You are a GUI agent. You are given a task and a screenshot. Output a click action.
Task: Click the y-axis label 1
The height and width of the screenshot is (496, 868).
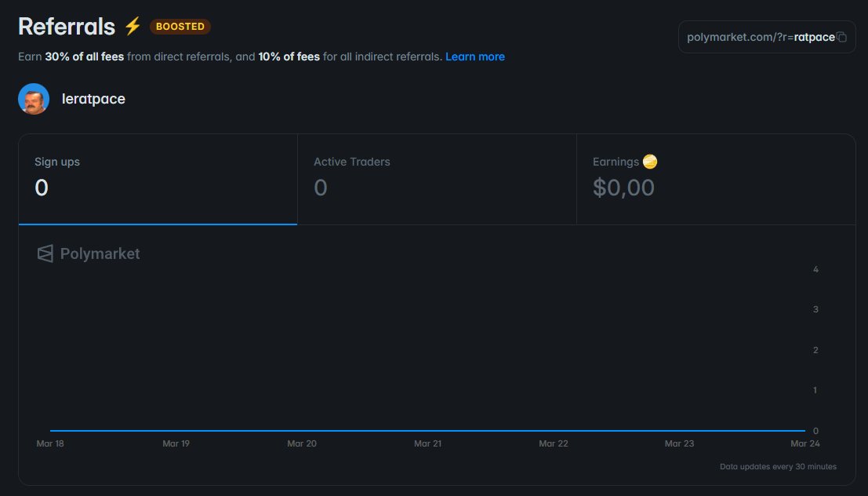click(815, 390)
